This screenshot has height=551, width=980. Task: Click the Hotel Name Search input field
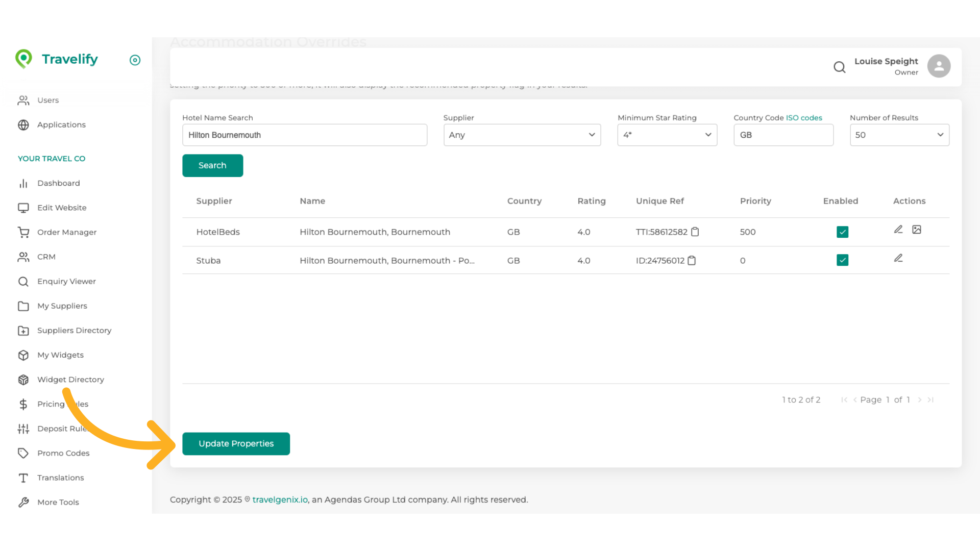tap(304, 135)
